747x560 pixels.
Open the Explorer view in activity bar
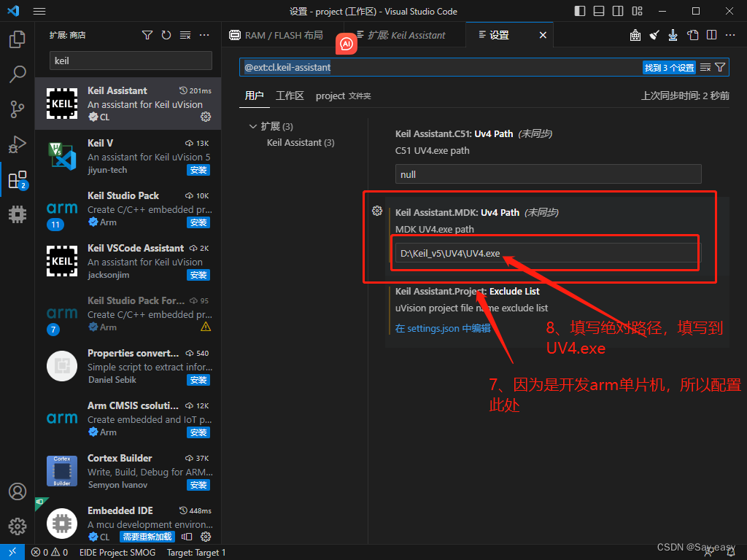tap(18, 39)
